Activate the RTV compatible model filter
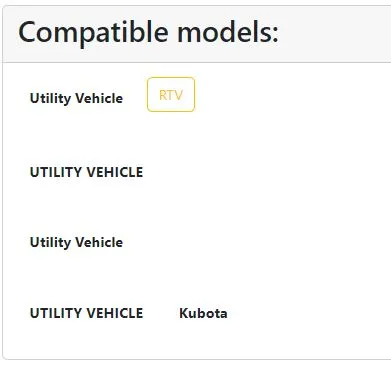This screenshot has width=391, height=367. [x=171, y=94]
